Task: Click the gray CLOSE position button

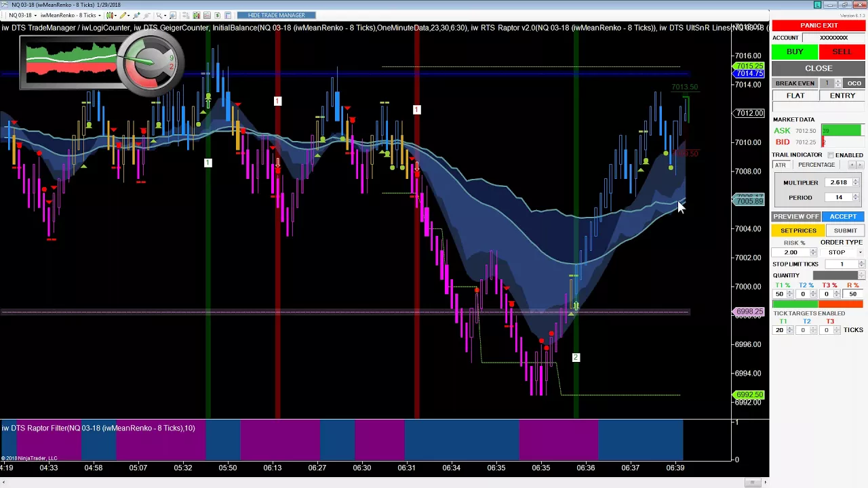Action: coord(818,68)
